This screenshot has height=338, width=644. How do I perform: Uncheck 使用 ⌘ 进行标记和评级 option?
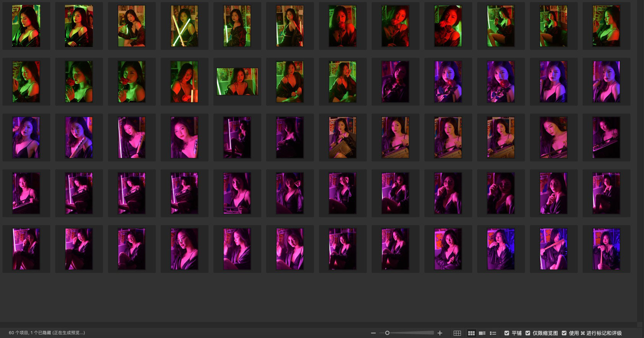(x=564, y=333)
